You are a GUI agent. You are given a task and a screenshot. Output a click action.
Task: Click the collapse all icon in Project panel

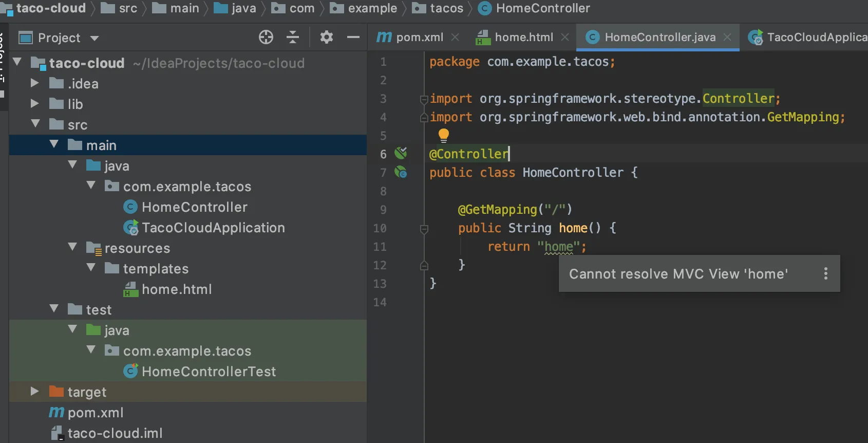293,37
